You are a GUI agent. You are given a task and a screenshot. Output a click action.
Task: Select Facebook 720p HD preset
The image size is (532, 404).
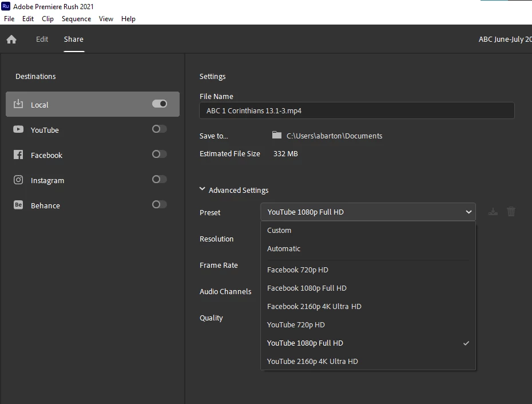pyautogui.click(x=368, y=270)
